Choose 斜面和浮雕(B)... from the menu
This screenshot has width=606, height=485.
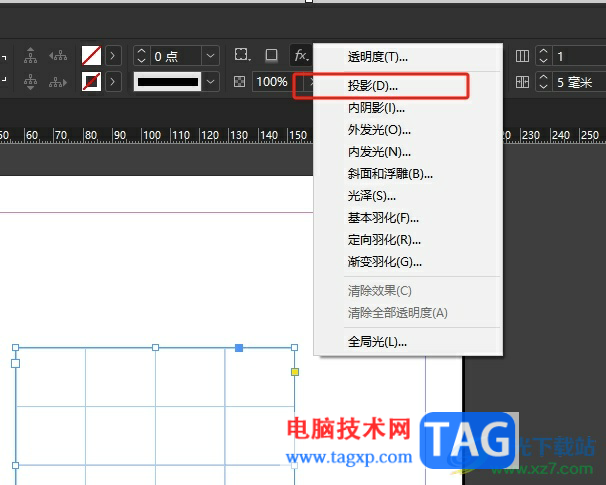[x=408, y=174]
